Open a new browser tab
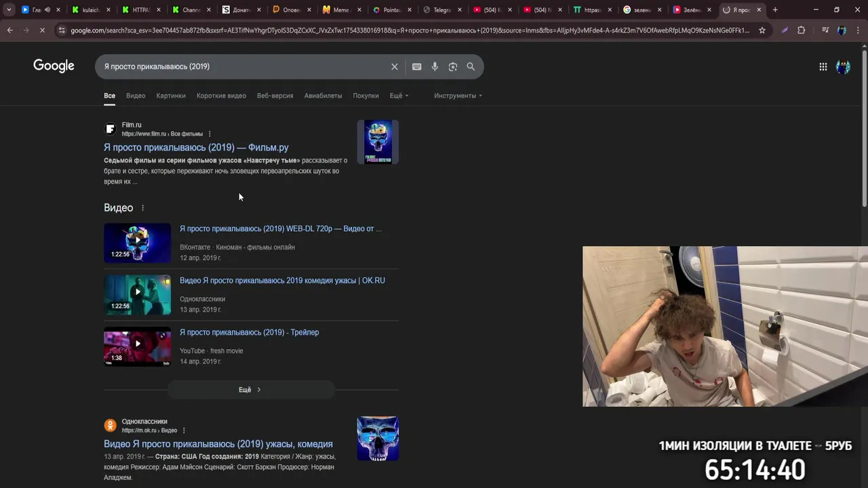Screen dimensions: 868x488 (x=775, y=10)
